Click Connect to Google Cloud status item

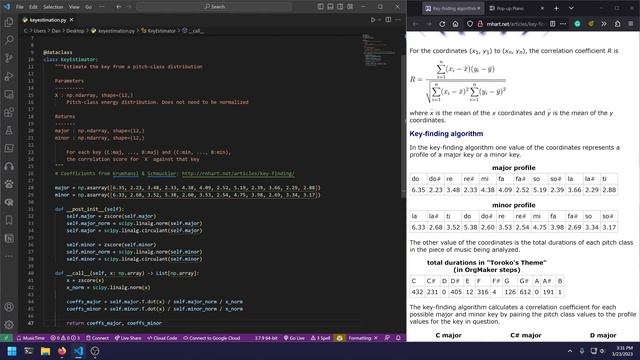(211, 338)
